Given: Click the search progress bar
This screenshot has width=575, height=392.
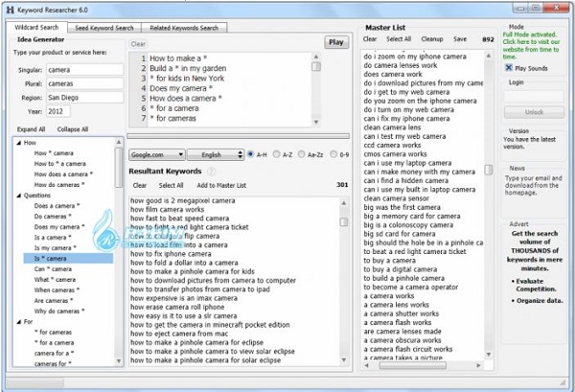Looking at the screenshot, I should click(x=239, y=136).
